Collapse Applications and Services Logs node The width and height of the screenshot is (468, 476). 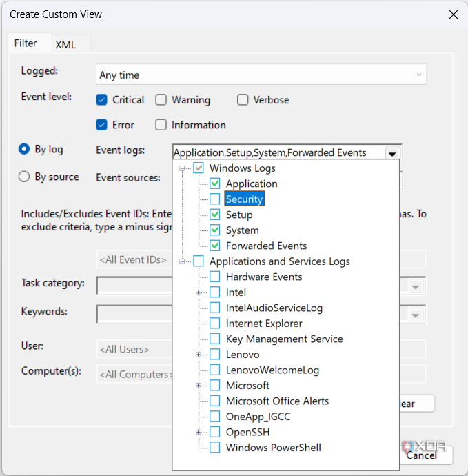182,261
